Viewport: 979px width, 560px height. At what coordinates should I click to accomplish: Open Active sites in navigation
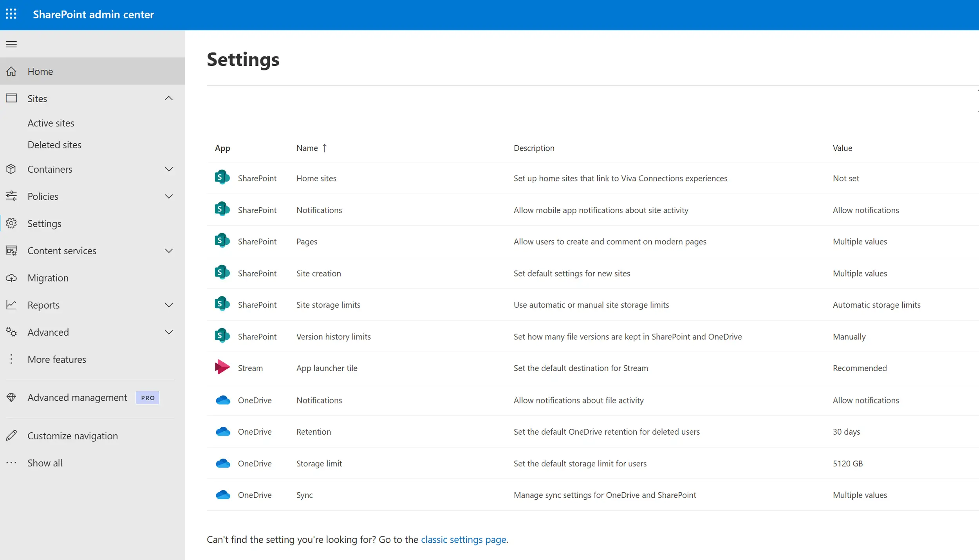coord(51,123)
